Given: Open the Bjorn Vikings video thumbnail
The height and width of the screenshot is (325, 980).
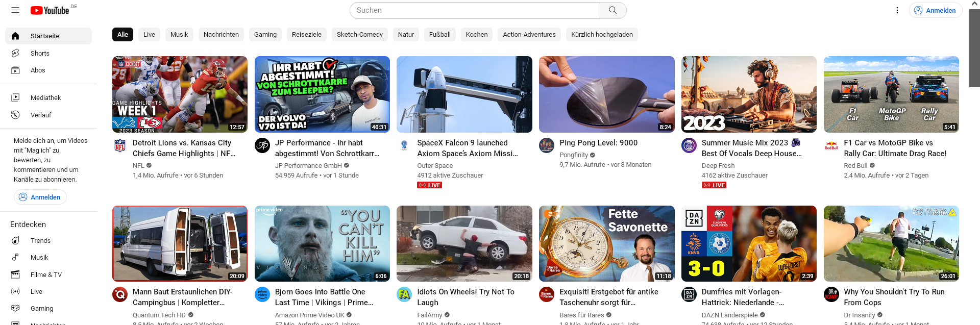Looking at the screenshot, I should click(322, 243).
